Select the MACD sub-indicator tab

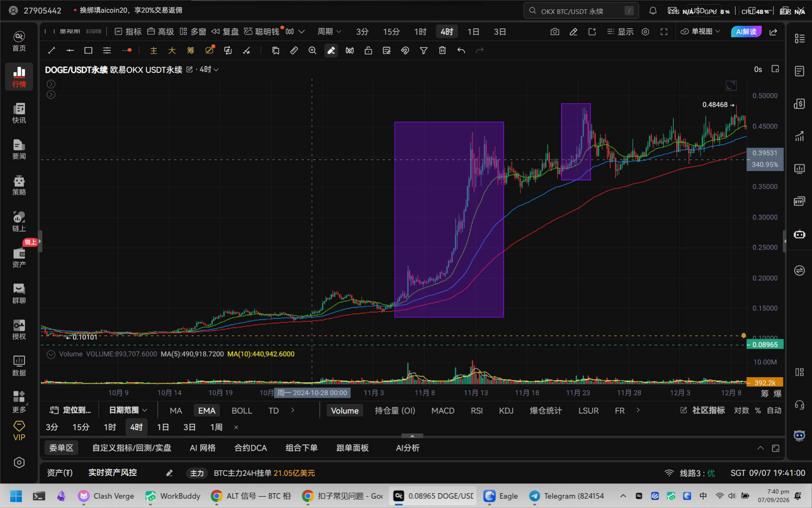[x=443, y=411]
